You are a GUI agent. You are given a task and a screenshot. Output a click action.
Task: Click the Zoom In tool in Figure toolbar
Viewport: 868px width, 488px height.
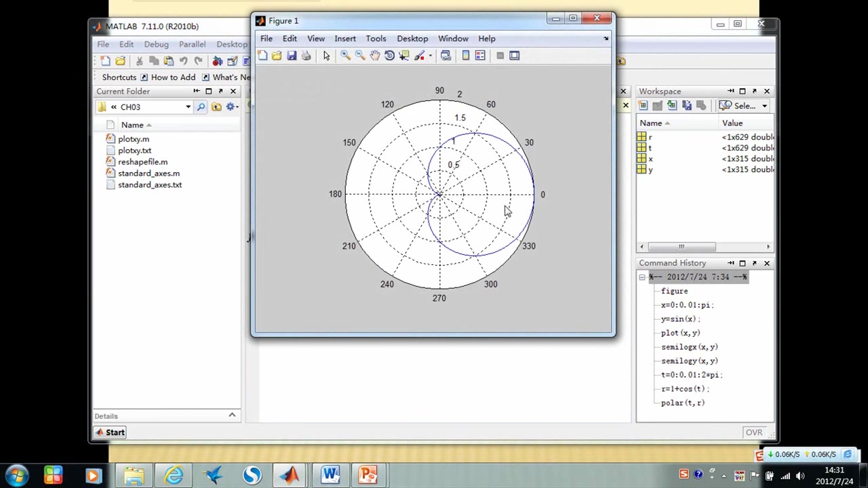[x=345, y=56]
